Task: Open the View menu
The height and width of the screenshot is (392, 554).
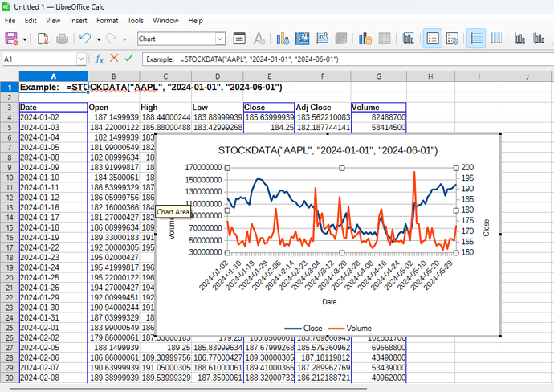Action: [x=53, y=21]
